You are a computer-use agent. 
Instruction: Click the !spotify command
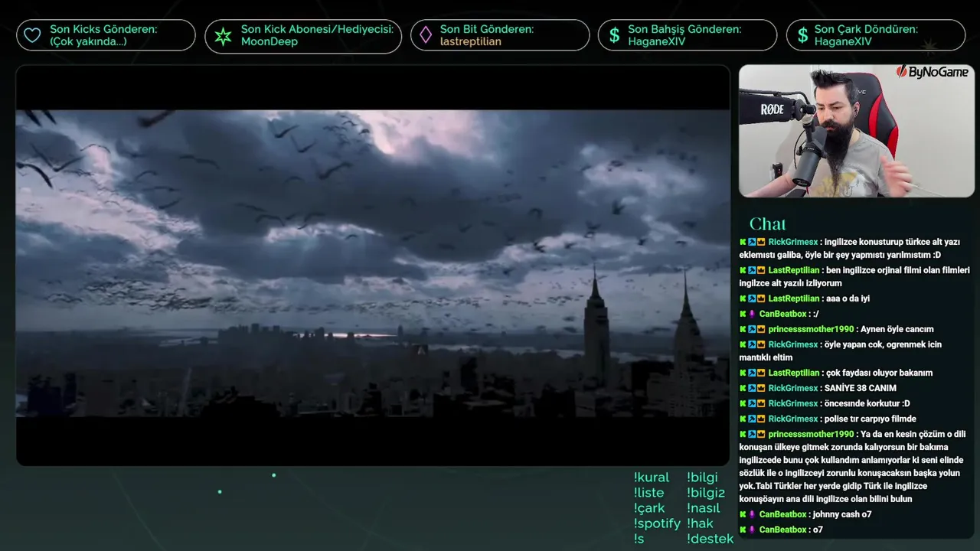657,523
